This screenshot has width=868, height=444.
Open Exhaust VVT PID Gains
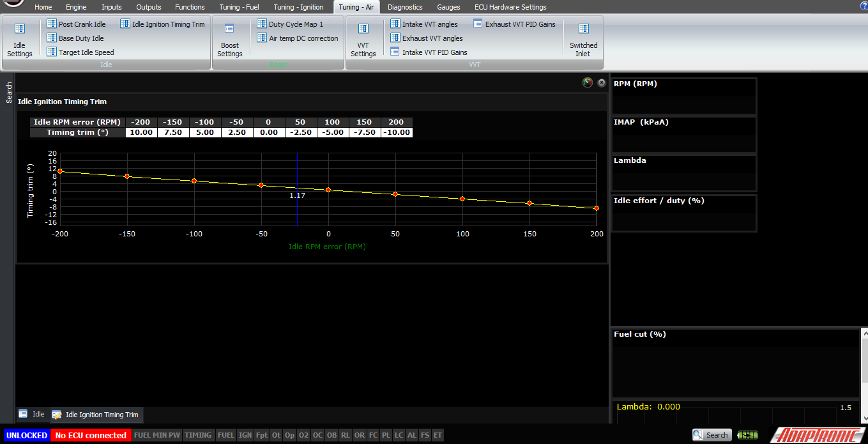tap(514, 24)
